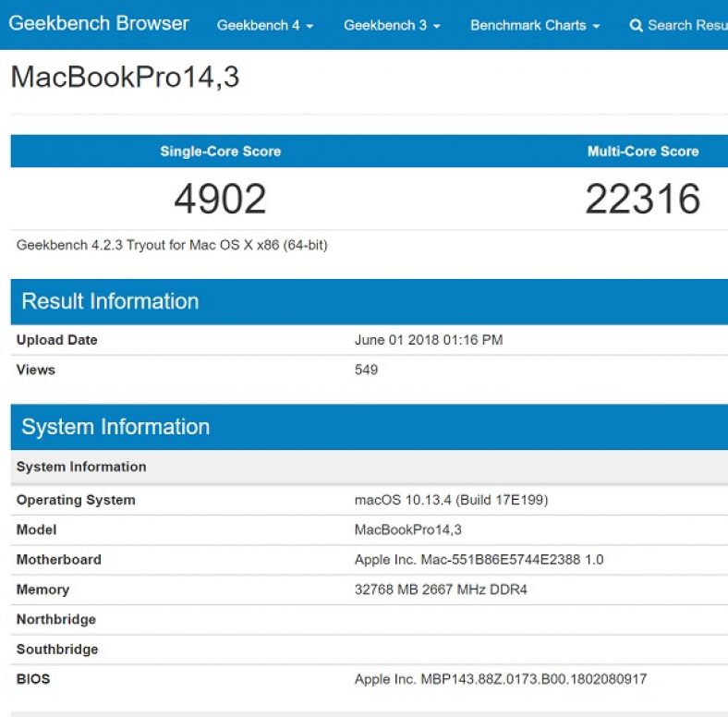
Task: Click the Result Information section header
Action: [x=370, y=302]
